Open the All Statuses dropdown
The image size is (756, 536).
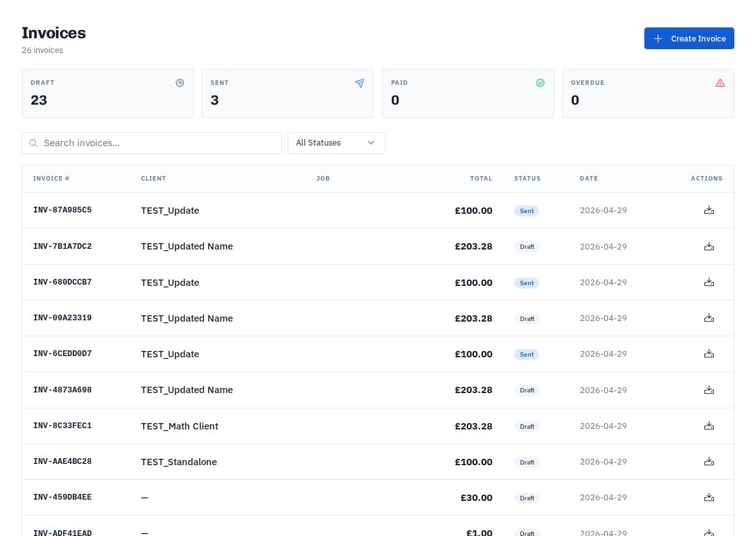(336, 143)
